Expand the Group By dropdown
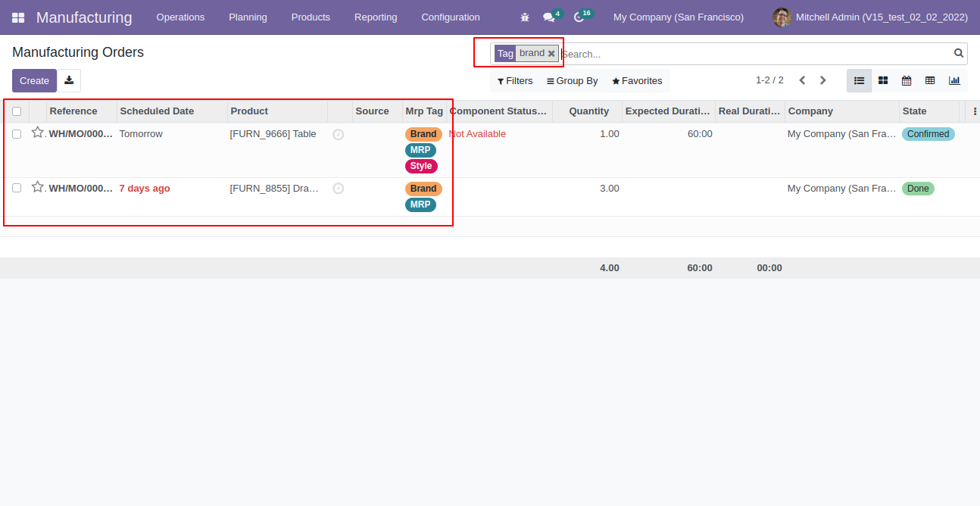The width and height of the screenshot is (980, 506). [x=572, y=81]
